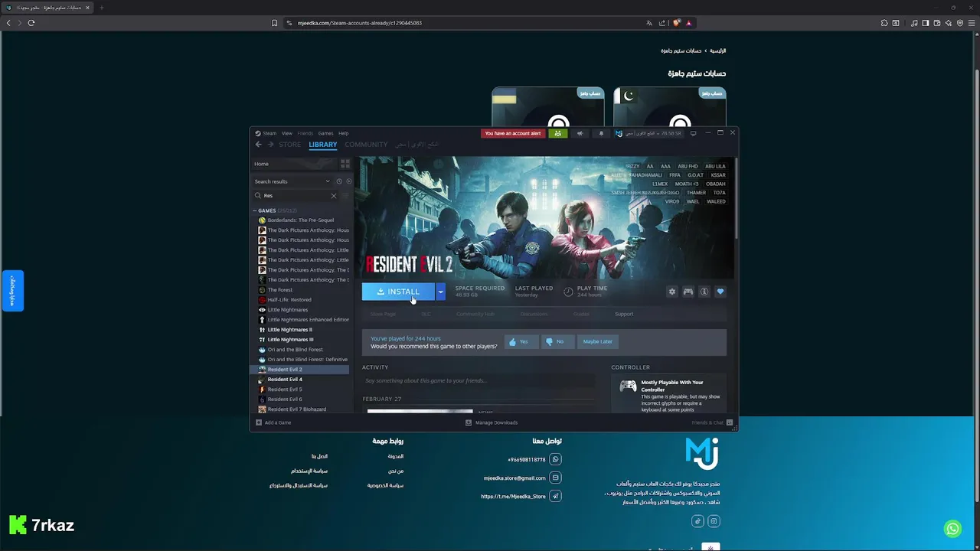Click the account alert red banner
This screenshot has height=551, width=980.
pyautogui.click(x=513, y=133)
